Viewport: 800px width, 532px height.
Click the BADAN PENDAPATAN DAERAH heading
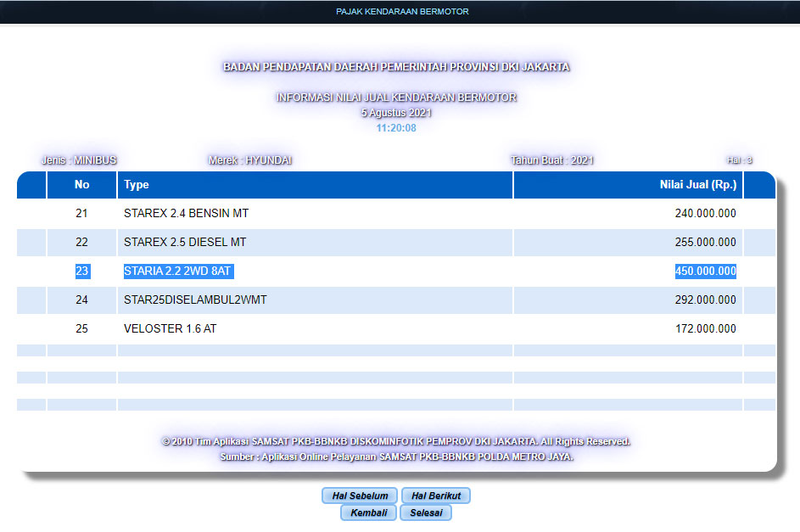396,67
